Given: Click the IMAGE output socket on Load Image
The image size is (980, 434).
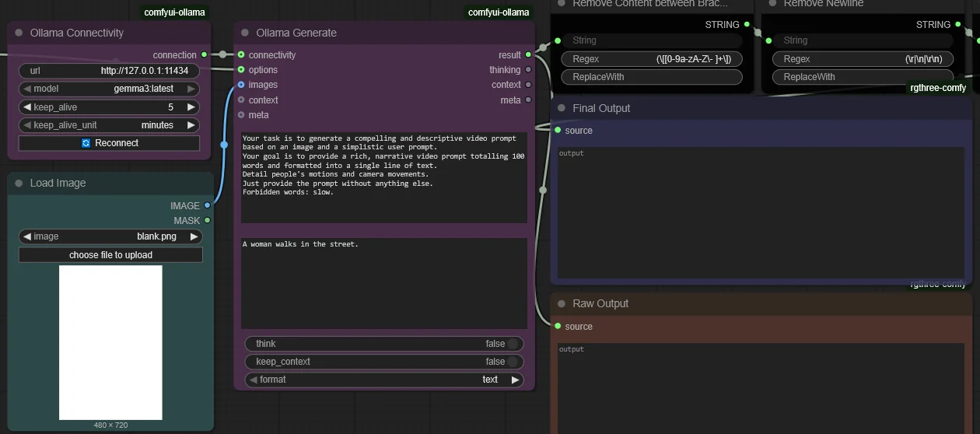Looking at the screenshot, I should [x=207, y=205].
